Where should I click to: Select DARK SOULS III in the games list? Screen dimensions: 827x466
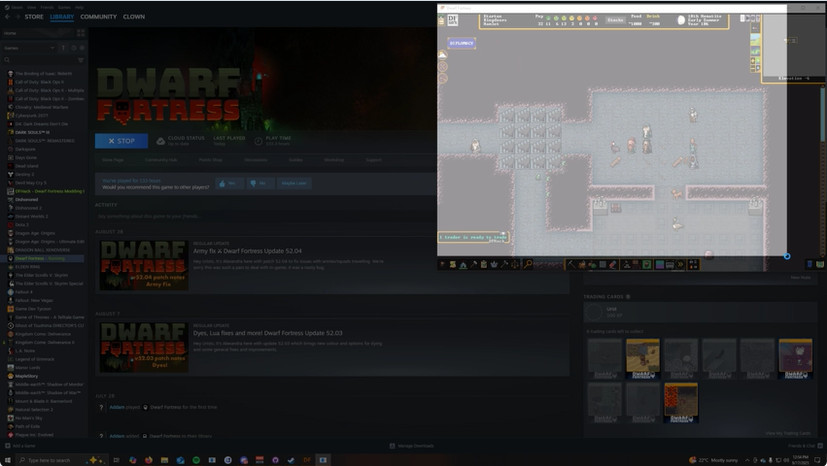pyautogui.click(x=45, y=132)
